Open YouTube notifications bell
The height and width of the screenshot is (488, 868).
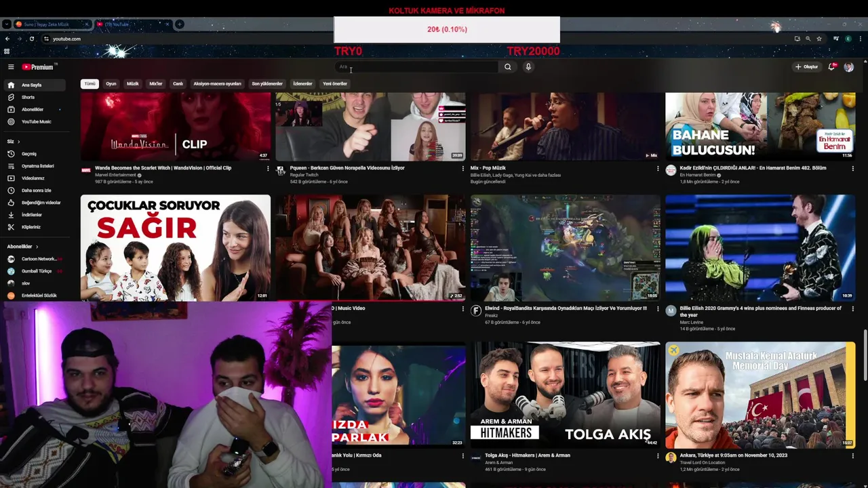[831, 67]
